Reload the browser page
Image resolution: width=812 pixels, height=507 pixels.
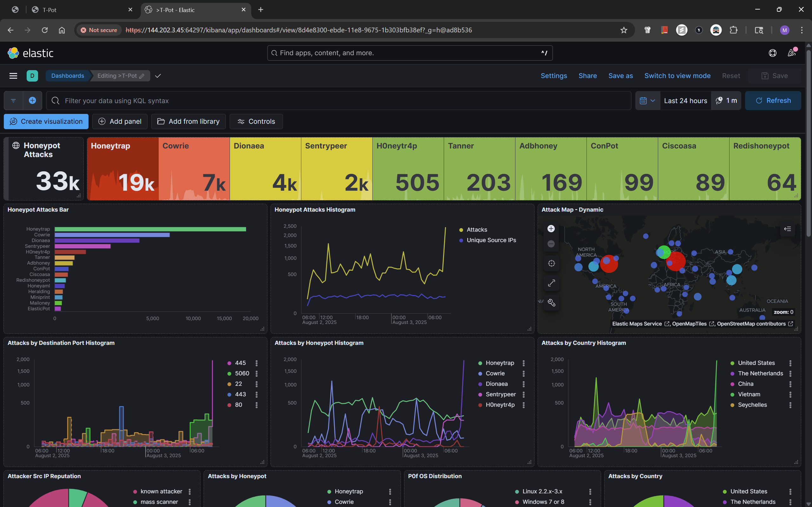pyautogui.click(x=45, y=30)
